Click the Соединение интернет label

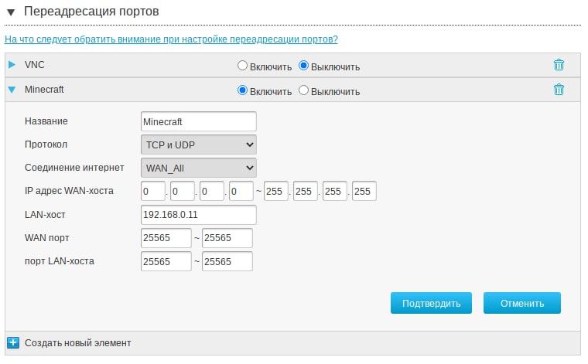74,168
